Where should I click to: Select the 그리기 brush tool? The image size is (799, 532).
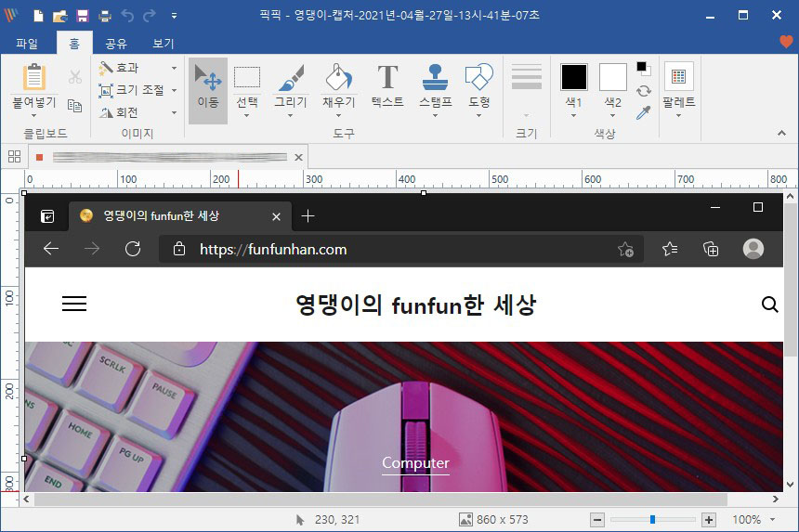coord(291,84)
